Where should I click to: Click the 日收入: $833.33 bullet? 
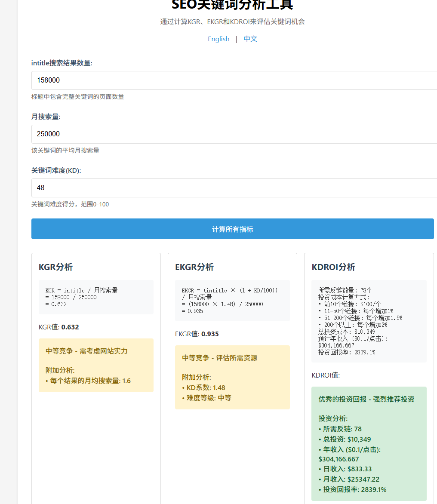tap(345, 469)
